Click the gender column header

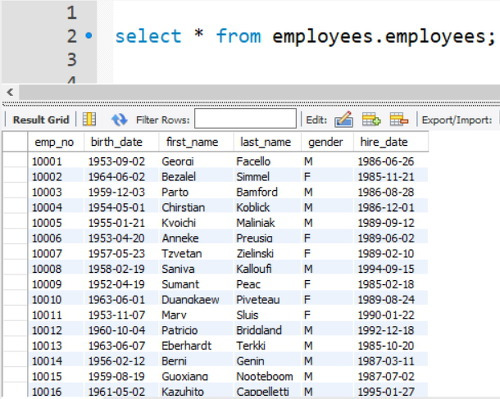327,142
